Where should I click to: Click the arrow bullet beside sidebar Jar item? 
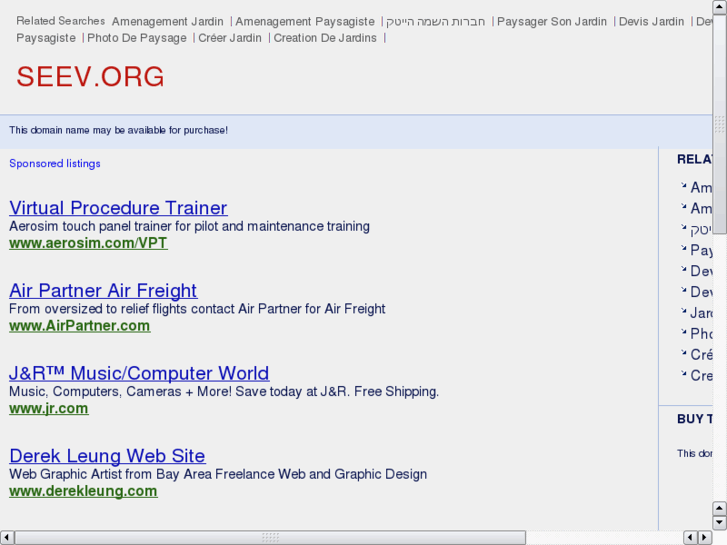pos(683,311)
